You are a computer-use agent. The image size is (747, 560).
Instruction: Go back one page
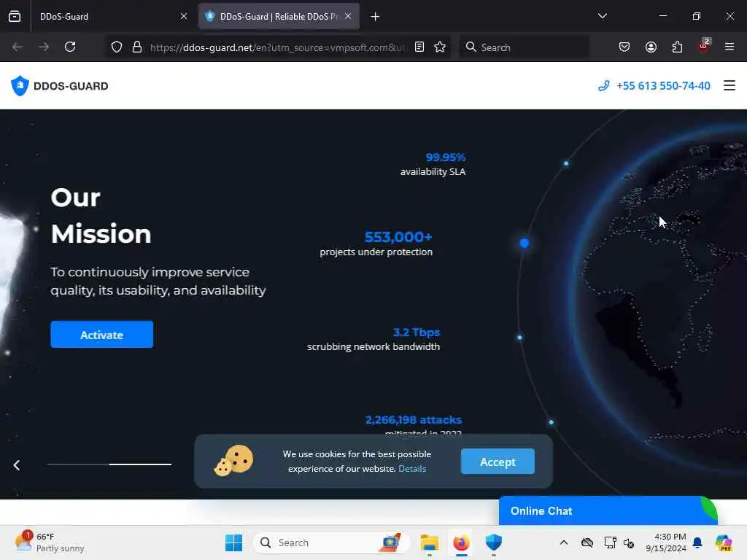pyautogui.click(x=18, y=47)
